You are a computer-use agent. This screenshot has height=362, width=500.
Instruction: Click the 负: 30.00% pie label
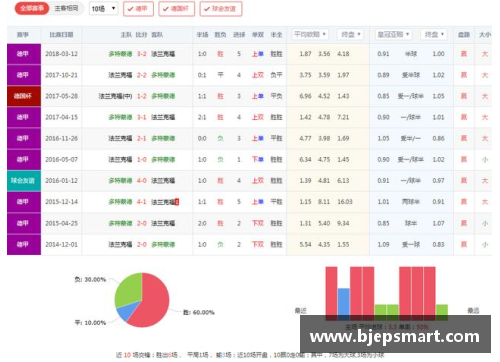90,279
